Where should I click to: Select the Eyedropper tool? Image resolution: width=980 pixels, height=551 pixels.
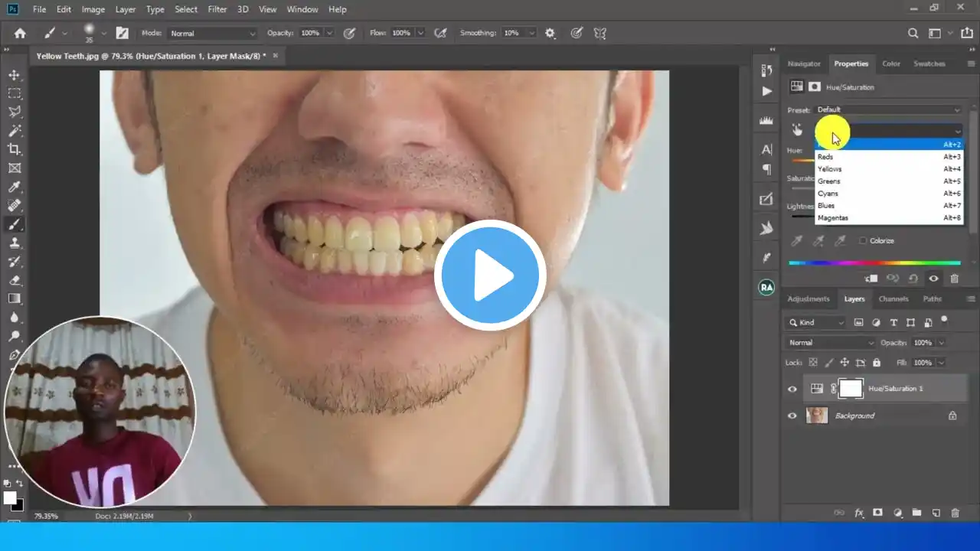click(15, 187)
